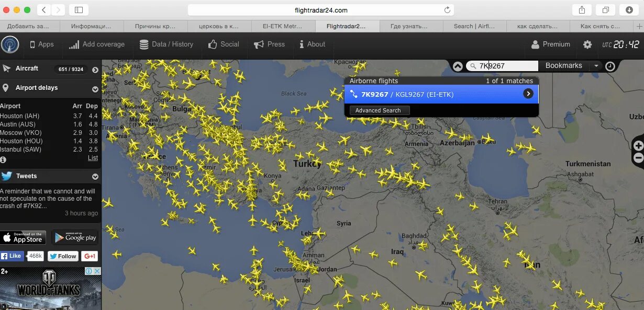Switch to Добавить за... tab
The image size is (644, 310).
coord(30,26)
